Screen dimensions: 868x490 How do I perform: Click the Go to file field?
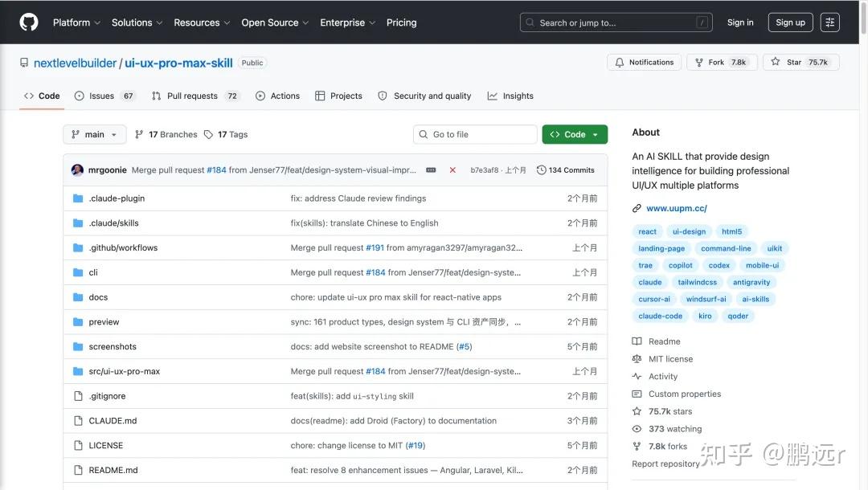[474, 134]
